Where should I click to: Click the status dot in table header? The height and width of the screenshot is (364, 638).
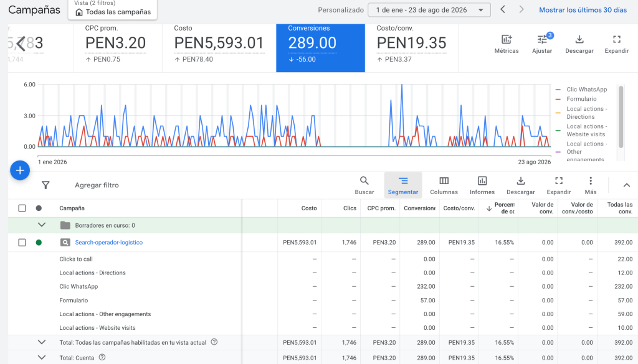tap(39, 208)
